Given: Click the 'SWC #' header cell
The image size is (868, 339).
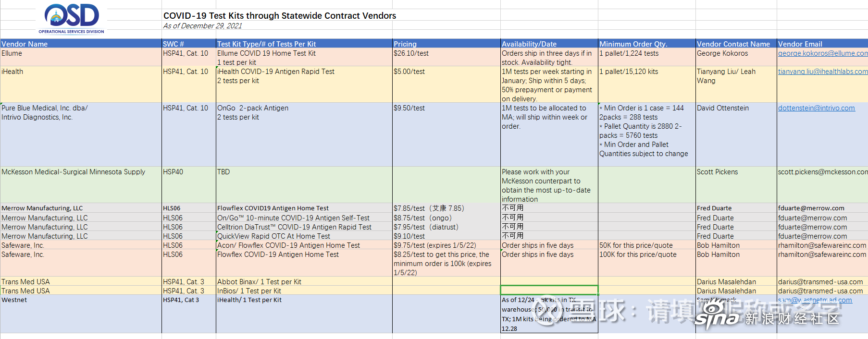Looking at the screenshot, I should tap(189, 44).
